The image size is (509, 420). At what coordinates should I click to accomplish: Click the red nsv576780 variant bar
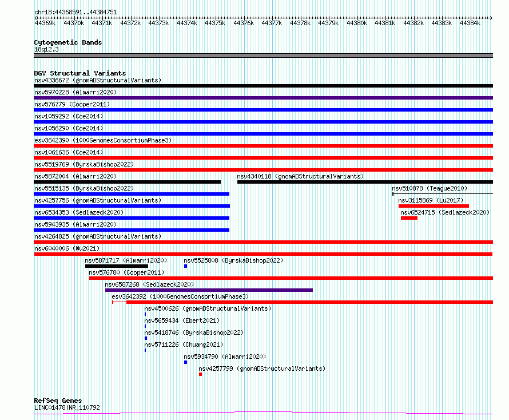[x=291, y=278]
